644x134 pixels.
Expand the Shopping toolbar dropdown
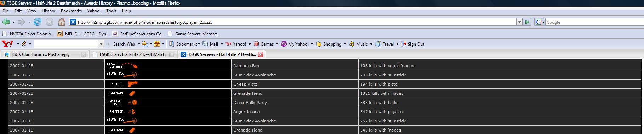(x=345, y=44)
